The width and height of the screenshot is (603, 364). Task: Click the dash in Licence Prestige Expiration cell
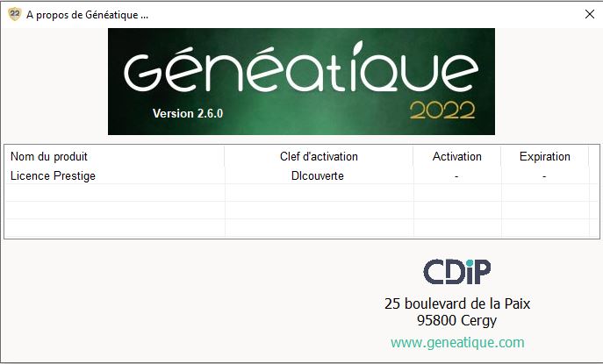point(544,176)
